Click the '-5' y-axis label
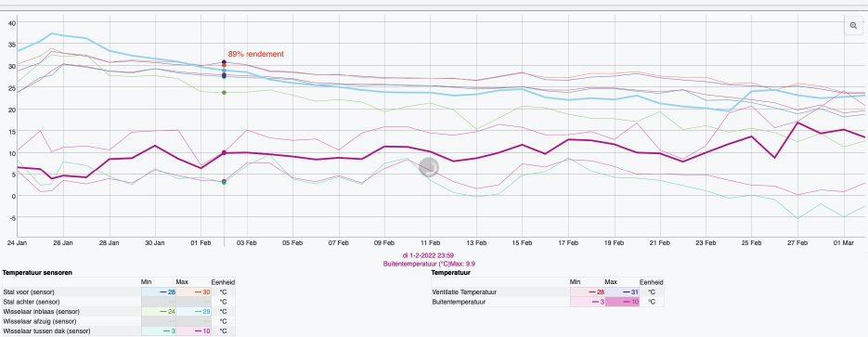The width and height of the screenshot is (868, 337). (13, 217)
